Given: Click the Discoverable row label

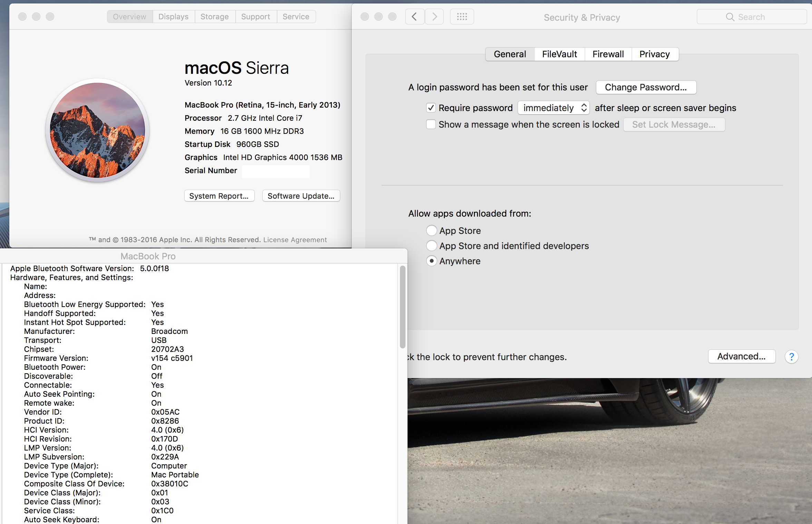Looking at the screenshot, I should (48, 376).
